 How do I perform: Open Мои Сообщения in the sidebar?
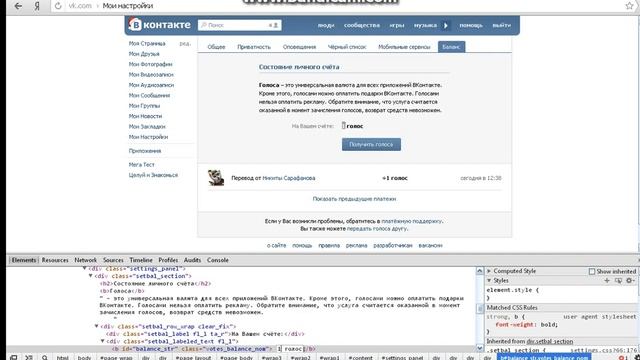click(x=149, y=95)
